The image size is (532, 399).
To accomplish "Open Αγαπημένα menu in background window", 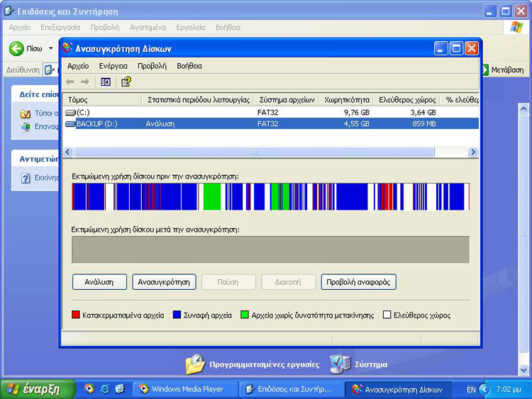I will (x=148, y=28).
